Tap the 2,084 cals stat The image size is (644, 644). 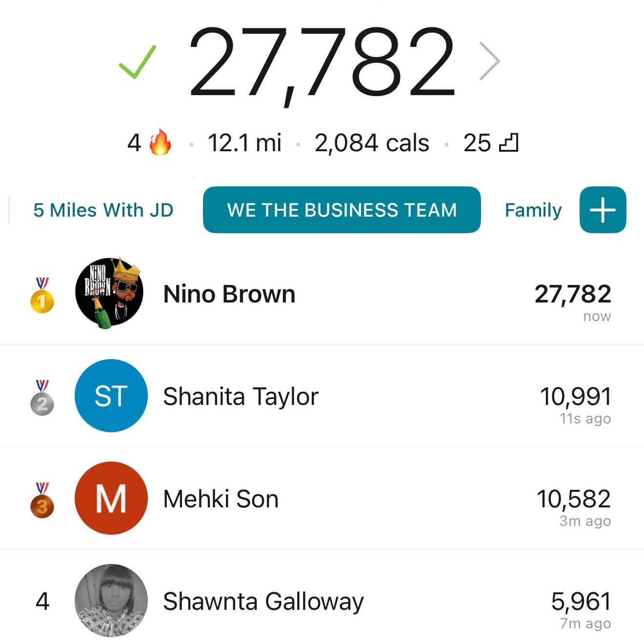click(372, 143)
